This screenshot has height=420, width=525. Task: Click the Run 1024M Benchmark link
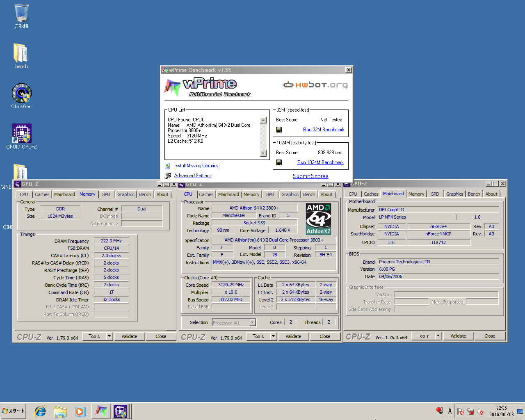pyautogui.click(x=320, y=162)
